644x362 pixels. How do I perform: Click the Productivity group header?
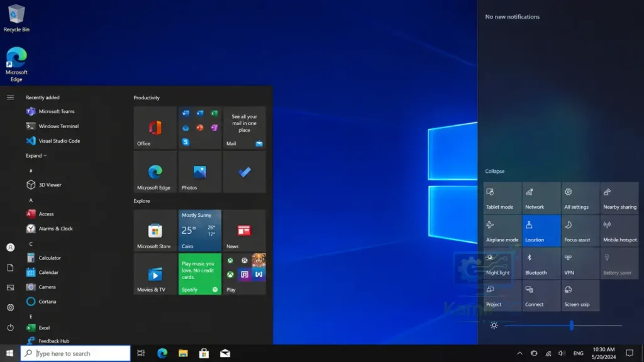(x=147, y=97)
